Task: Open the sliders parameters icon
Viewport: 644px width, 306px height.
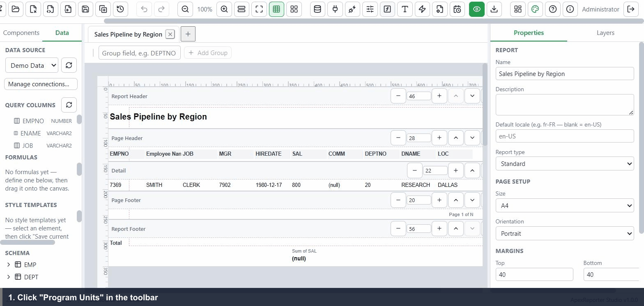Action: click(x=370, y=9)
